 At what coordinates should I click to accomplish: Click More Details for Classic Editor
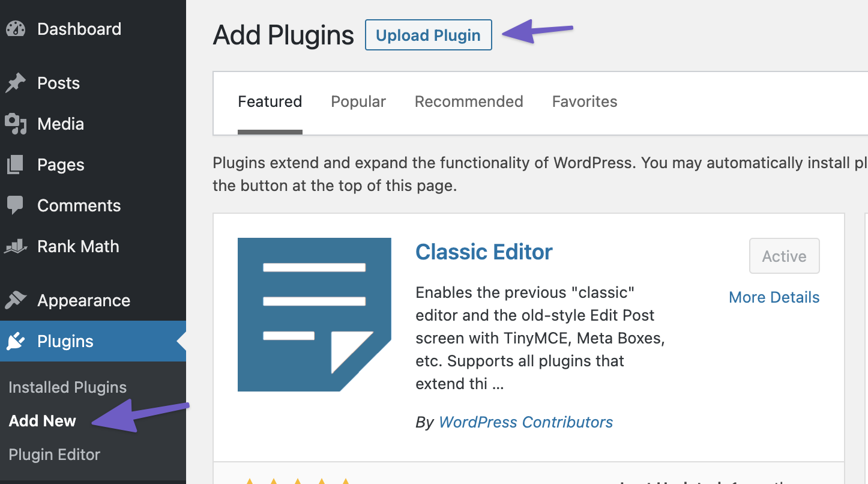coord(774,297)
